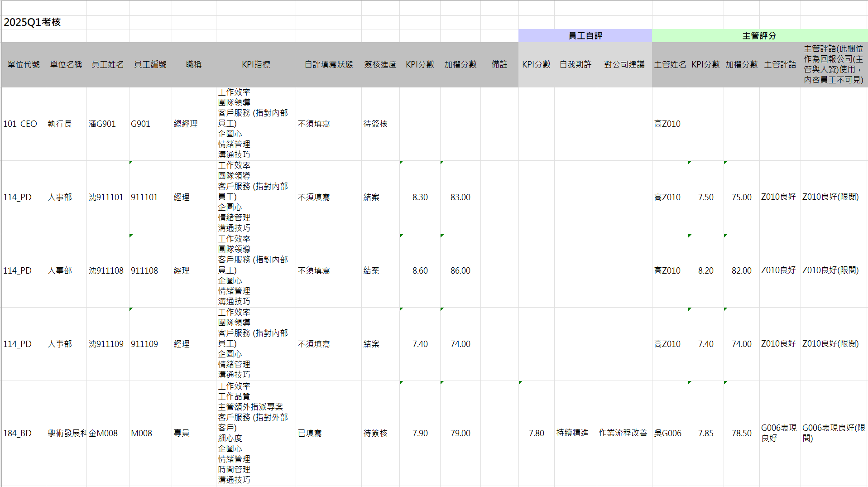868x487 pixels.
Task: Select the "主管姓名" column header
Action: 670,64
